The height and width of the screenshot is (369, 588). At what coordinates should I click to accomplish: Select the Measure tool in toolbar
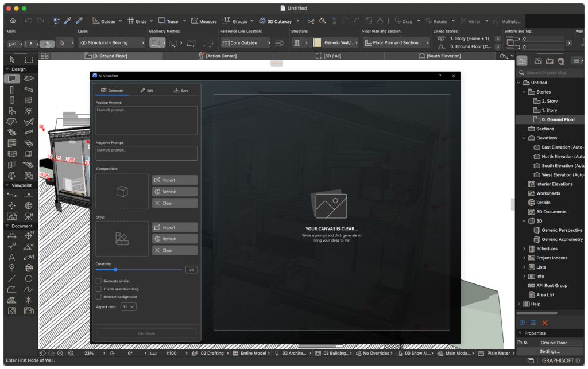pos(204,21)
